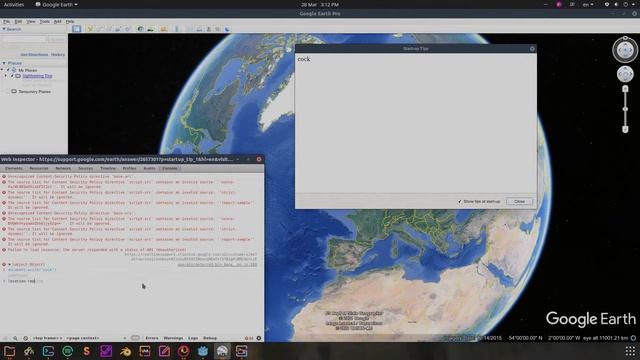Filter console by Errors

point(152,338)
